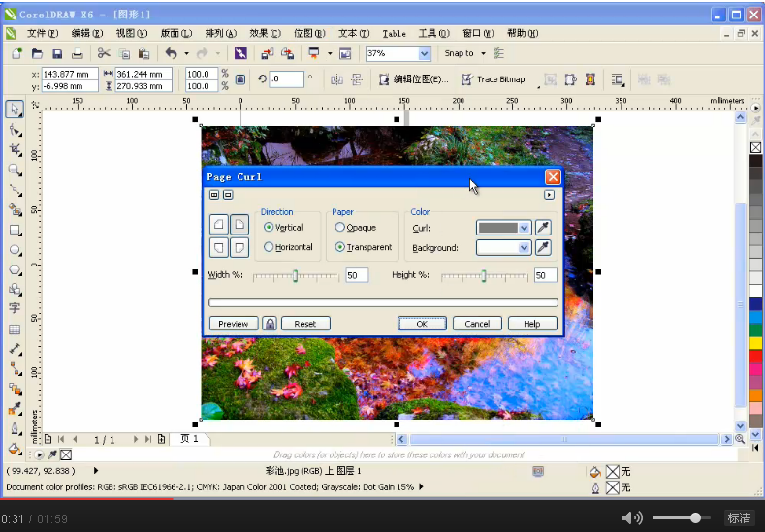Image resolution: width=765 pixels, height=532 pixels.
Task: Open the Page Curl effects flyout arrow
Action: tap(549, 195)
